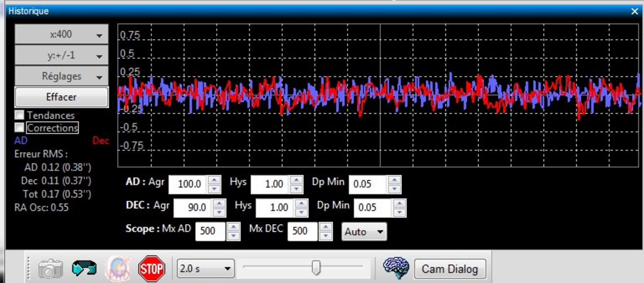The width and height of the screenshot is (644, 283).
Task: Open the 2.0 s exposure dropdown
Action: (x=206, y=269)
